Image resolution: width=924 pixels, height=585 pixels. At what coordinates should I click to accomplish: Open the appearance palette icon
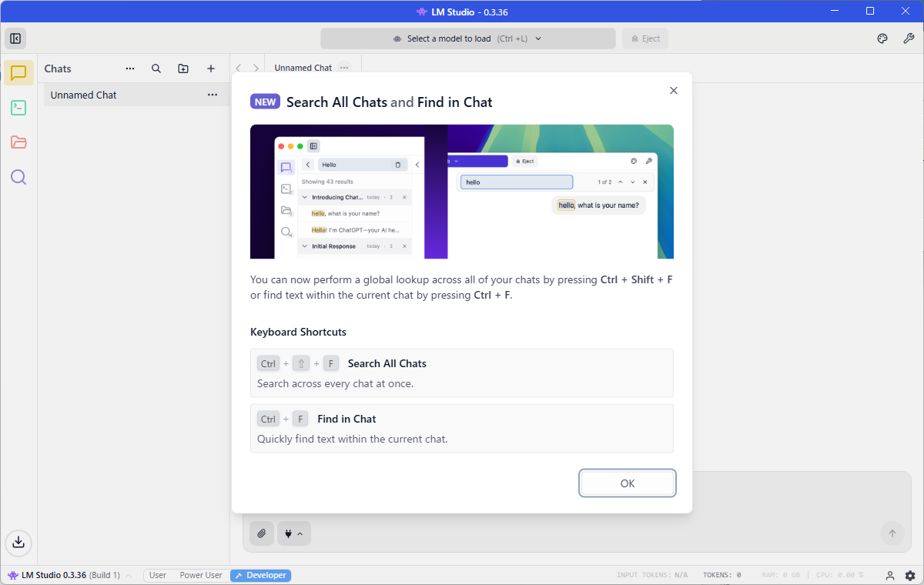pos(882,38)
